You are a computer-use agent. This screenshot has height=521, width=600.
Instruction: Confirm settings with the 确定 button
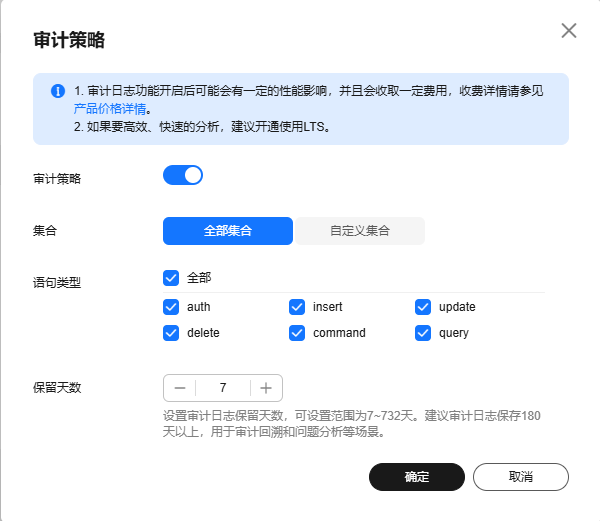pyautogui.click(x=417, y=477)
